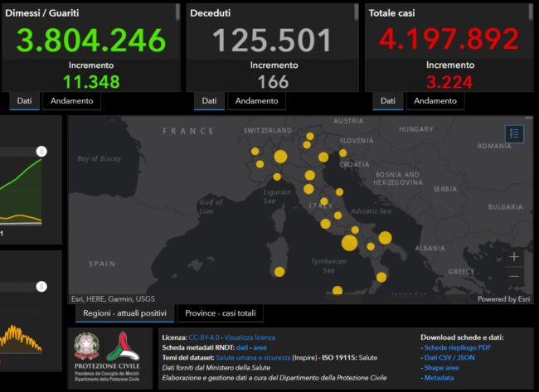The height and width of the screenshot is (392, 539).
Task: Select the Dati tab under Deceduti
Action: (209, 101)
